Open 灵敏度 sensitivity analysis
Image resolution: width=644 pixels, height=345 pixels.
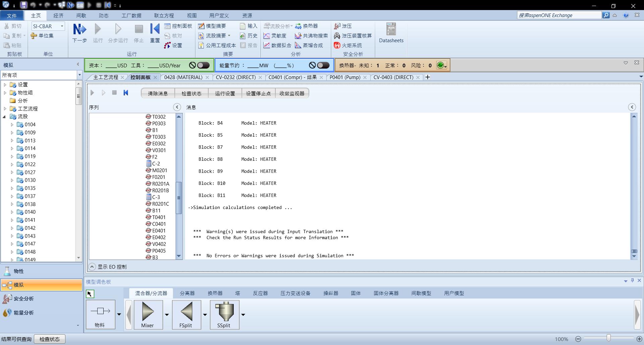coord(275,36)
